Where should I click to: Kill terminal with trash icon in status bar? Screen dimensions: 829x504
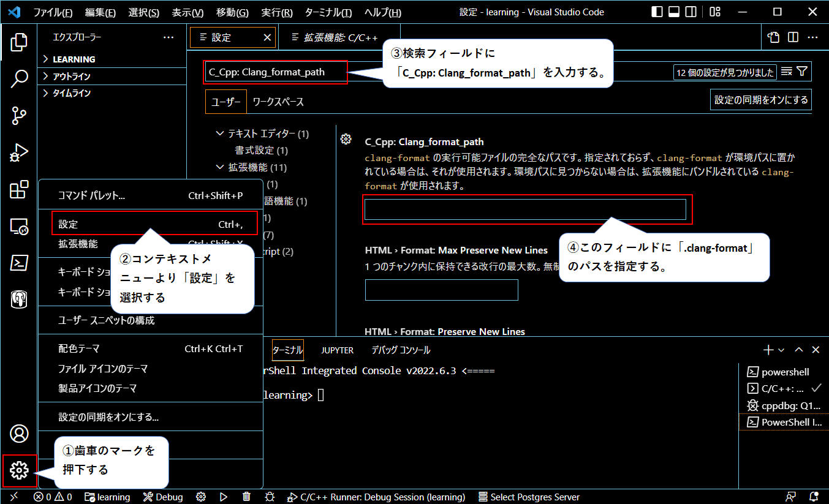[246, 497]
